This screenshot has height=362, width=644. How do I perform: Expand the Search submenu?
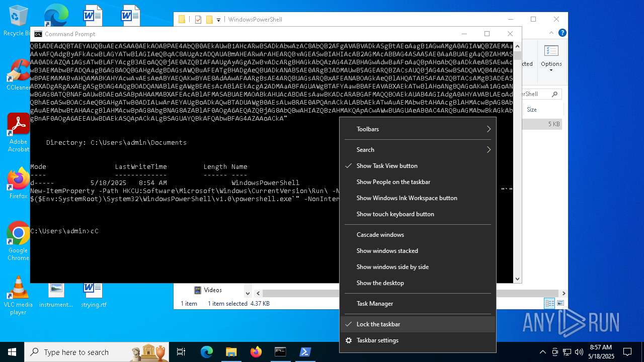click(x=418, y=150)
